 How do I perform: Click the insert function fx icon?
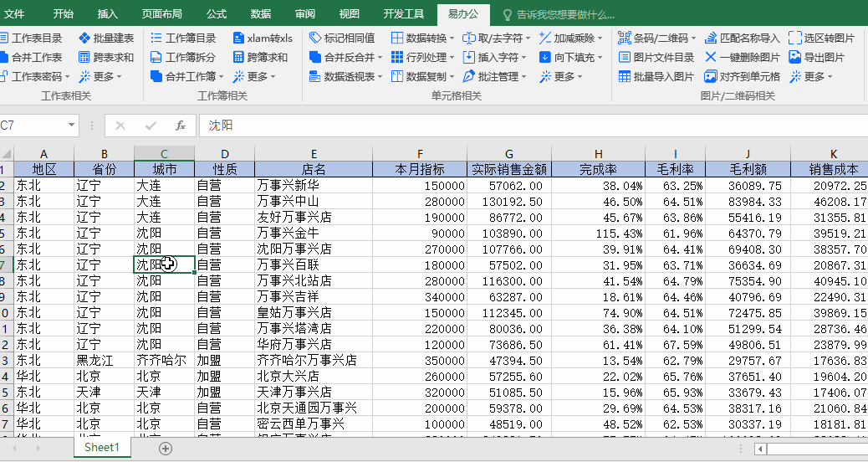click(181, 126)
